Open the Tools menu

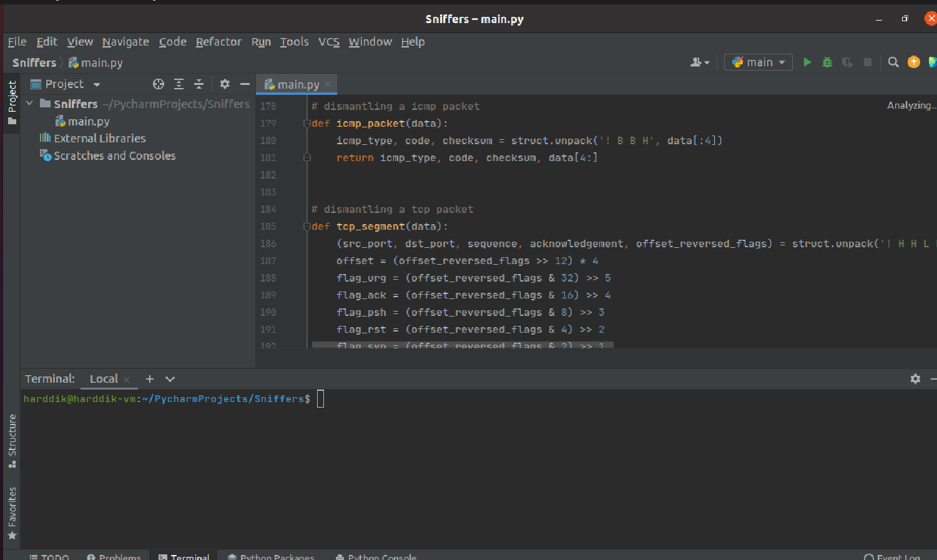[x=294, y=42]
